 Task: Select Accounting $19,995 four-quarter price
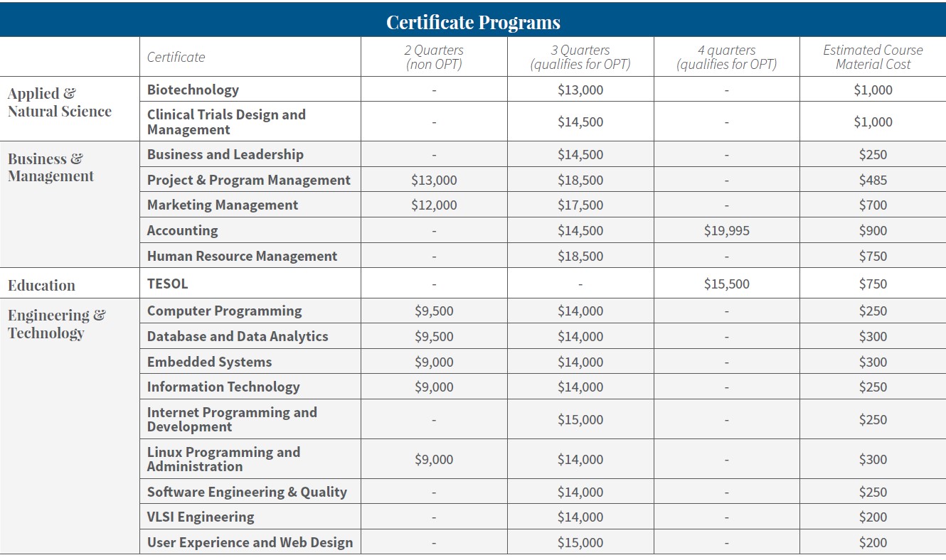[727, 230]
